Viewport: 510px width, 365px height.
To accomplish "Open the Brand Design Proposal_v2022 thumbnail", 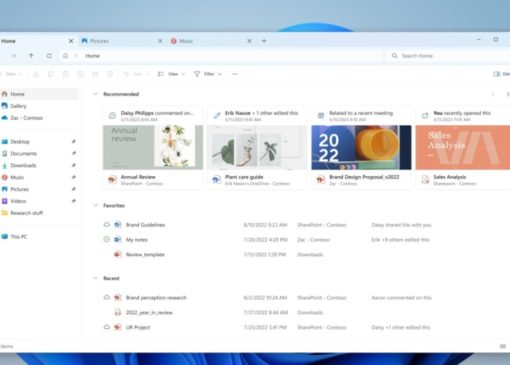I will coord(361,147).
